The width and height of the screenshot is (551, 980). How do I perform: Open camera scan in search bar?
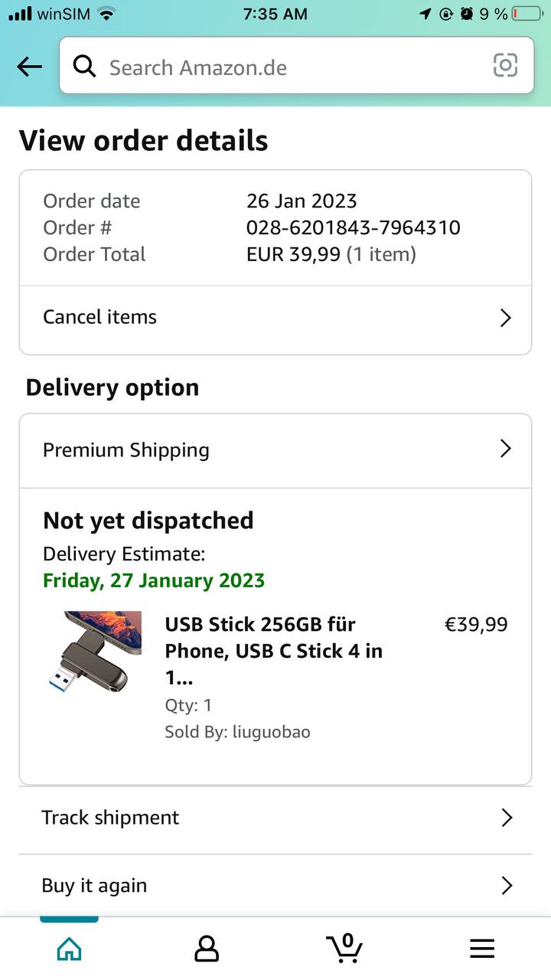point(505,66)
